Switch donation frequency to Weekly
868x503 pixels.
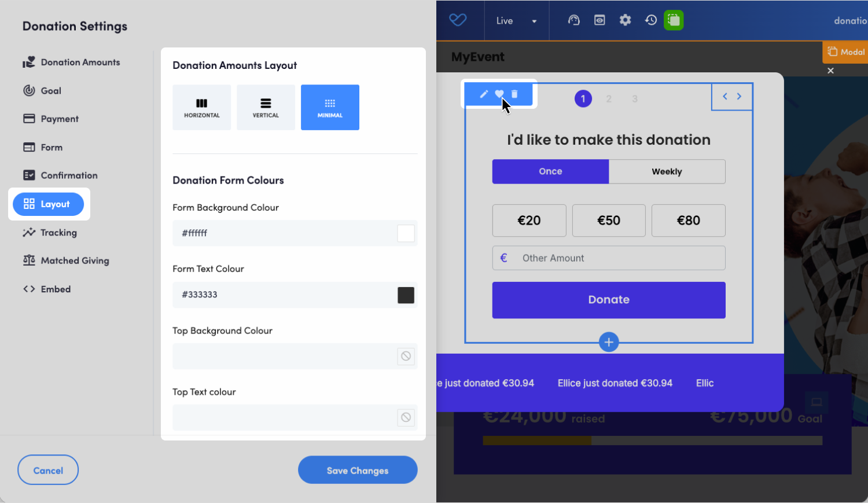(667, 172)
